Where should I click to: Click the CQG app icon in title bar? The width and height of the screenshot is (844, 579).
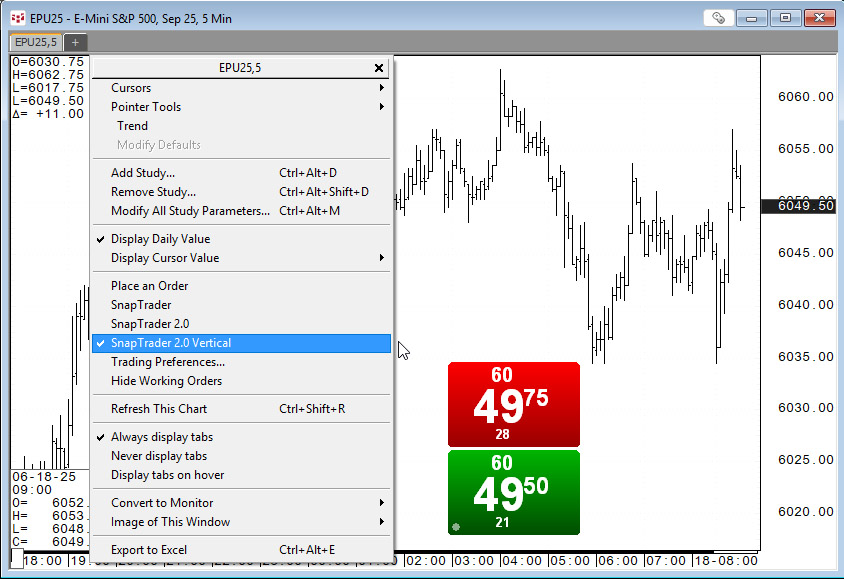(x=18, y=18)
